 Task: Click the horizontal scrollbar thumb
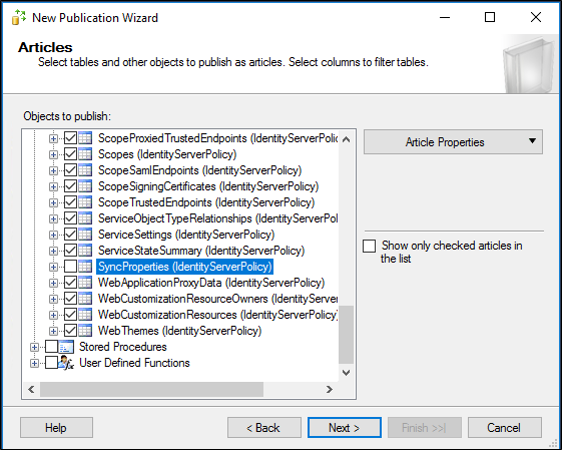(152, 389)
